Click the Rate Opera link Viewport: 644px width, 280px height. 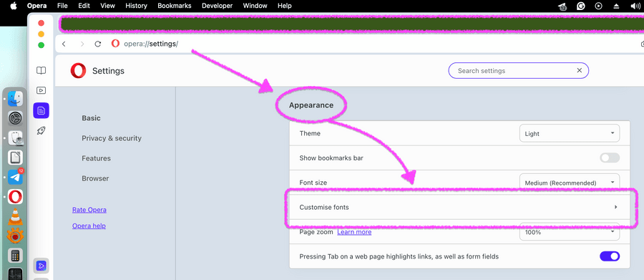89,210
